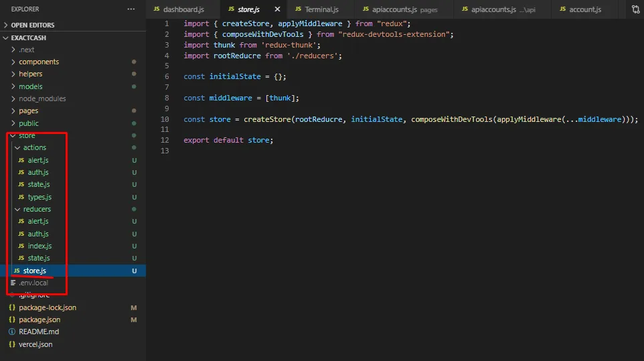Click the M status badge on package.json
644x361 pixels.
(x=133, y=319)
